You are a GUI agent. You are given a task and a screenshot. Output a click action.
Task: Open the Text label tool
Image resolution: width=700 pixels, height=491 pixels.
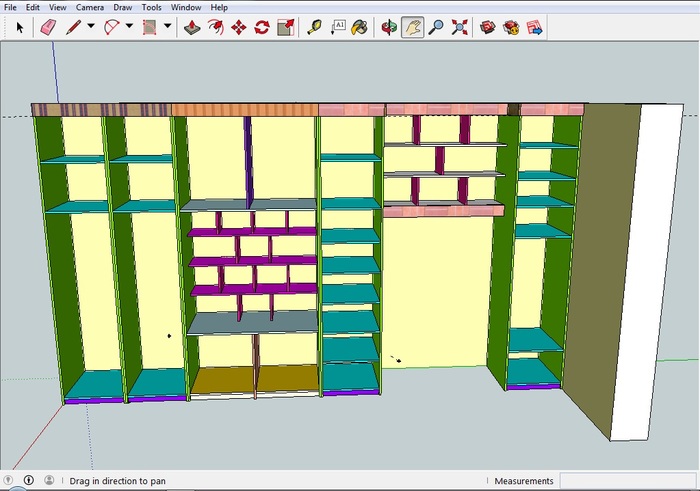click(x=338, y=28)
